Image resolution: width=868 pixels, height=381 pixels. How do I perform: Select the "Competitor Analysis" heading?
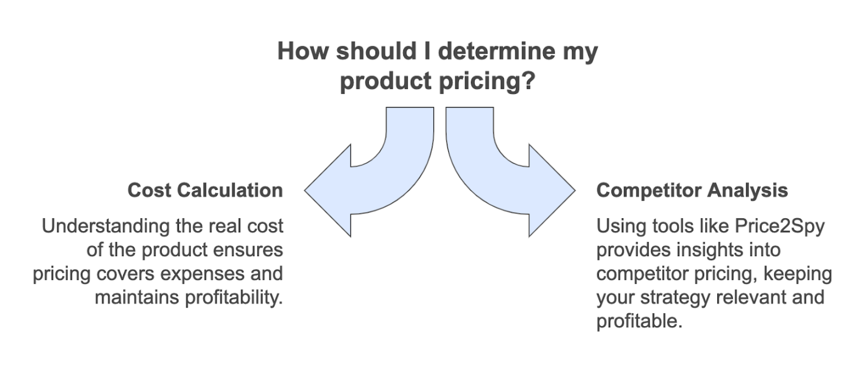coord(692,190)
